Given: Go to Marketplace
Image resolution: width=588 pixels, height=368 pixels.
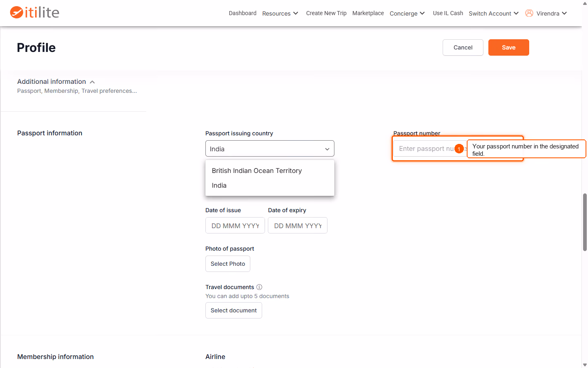Looking at the screenshot, I should [368, 13].
